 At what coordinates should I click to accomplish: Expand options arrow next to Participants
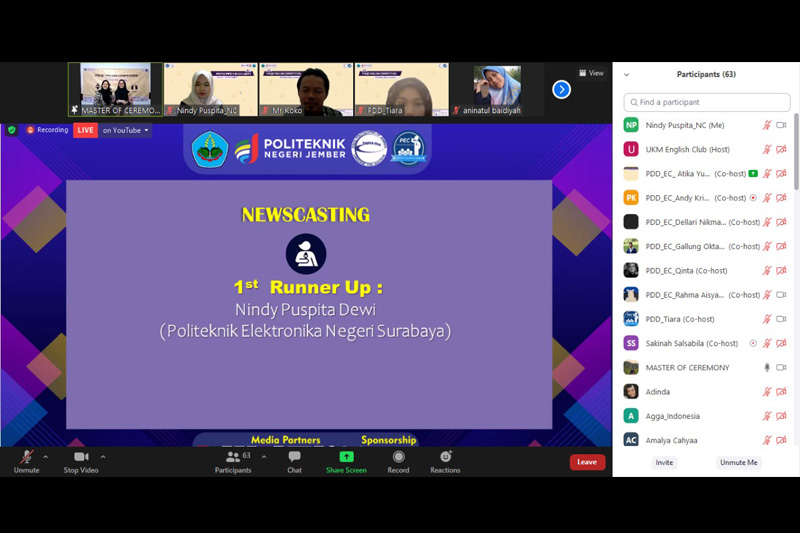click(264, 456)
